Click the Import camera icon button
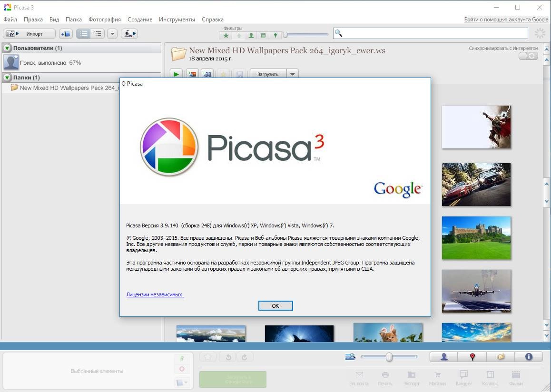Image resolution: width=551 pixels, height=392 pixels. tap(29, 34)
